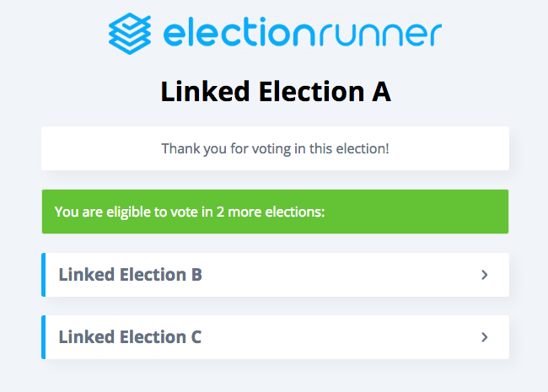Select the Linked Election B title text
This screenshot has width=548, height=392.
131,275
